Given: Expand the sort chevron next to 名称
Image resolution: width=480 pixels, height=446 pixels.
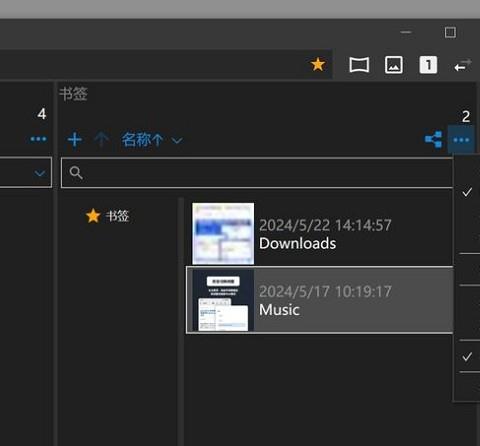Looking at the screenshot, I should tap(177, 140).
